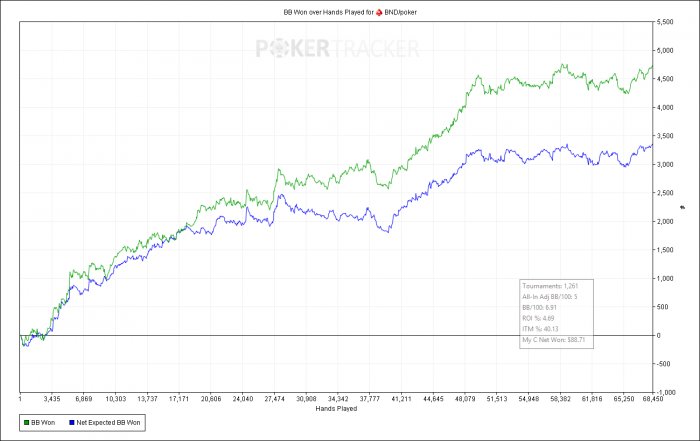This screenshot has height=441, width=700.
Task: Click the 5,500 y-axis tick label
Action: 665,22
